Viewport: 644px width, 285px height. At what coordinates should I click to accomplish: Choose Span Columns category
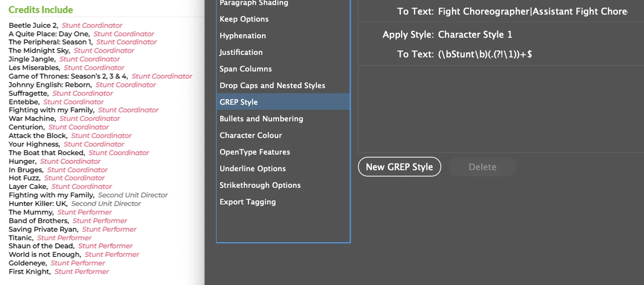(x=245, y=69)
